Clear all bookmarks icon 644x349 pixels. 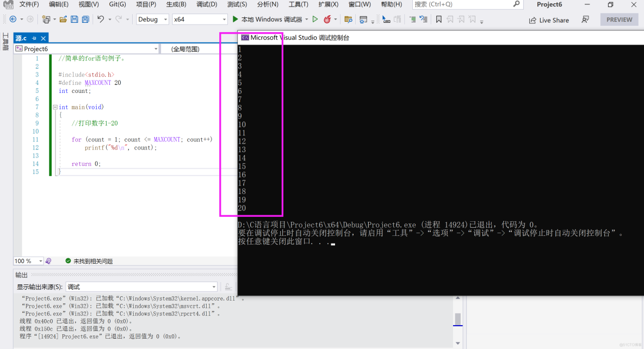click(x=472, y=19)
